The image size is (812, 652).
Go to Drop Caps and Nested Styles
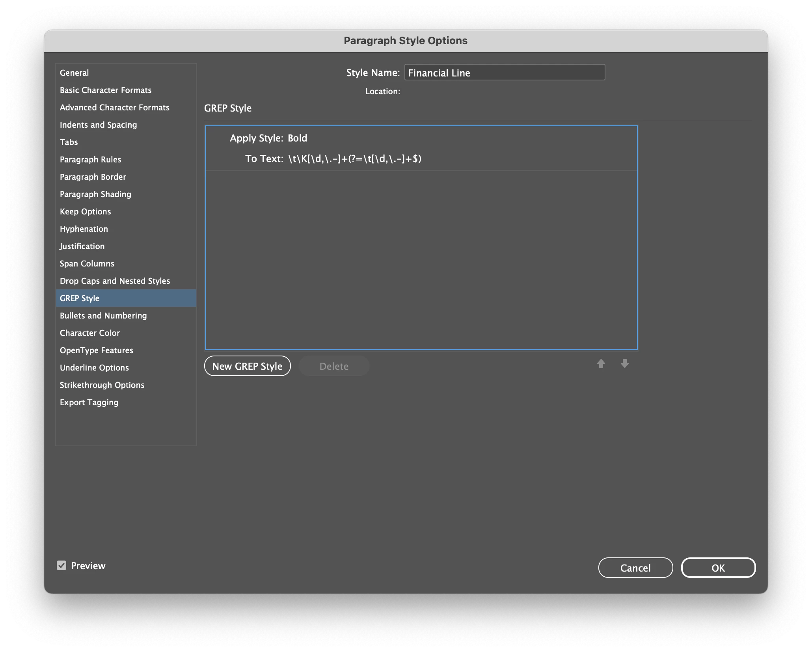(115, 281)
